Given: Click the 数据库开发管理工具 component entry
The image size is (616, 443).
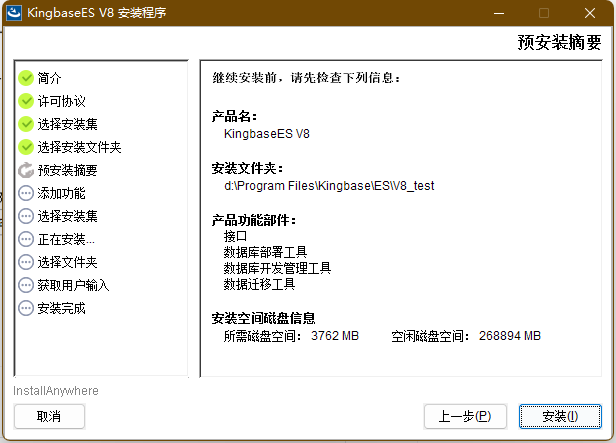Looking at the screenshot, I should click(277, 268).
